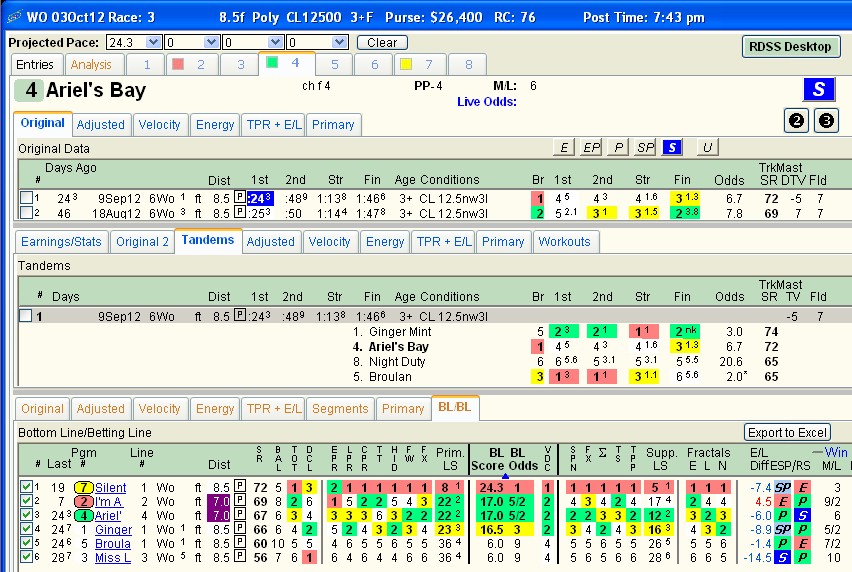This screenshot has height=572, width=852.
Task: Open the Tandems tab
Action: click(208, 241)
